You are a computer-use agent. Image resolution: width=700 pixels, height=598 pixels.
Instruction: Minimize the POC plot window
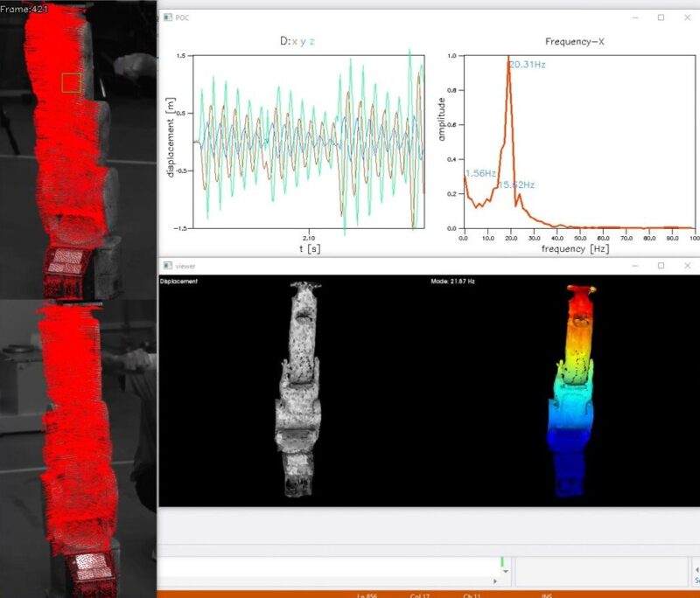(636, 17)
